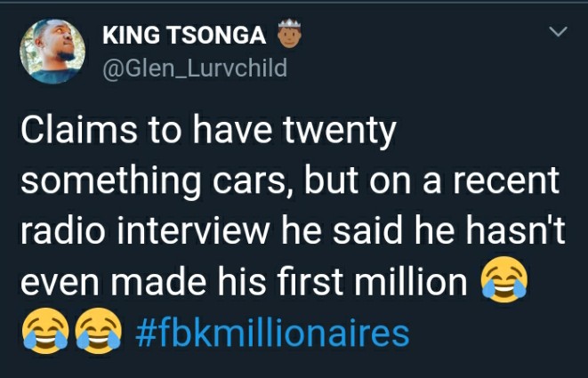Click the first laughing emoji before hashtag
This screenshot has height=378, width=588.
(x=45, y=331)
